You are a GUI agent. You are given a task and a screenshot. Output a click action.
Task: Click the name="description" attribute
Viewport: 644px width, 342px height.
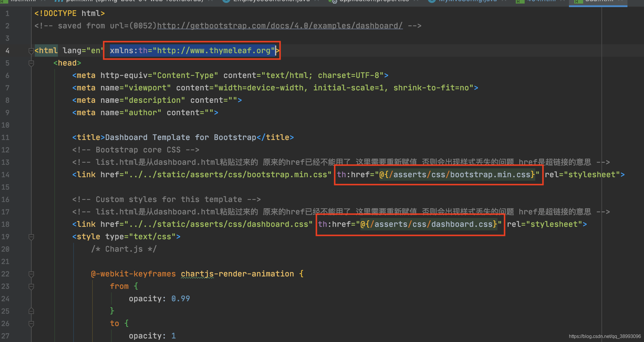143,100
